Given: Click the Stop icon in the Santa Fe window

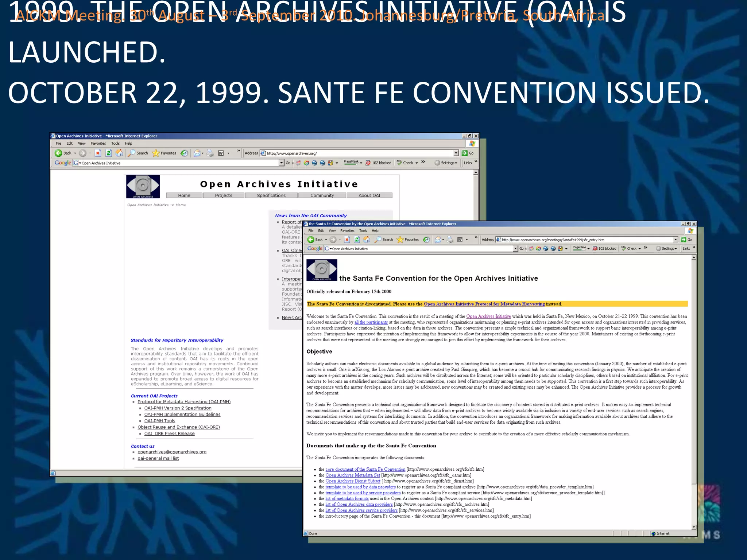Looking at the screenshot, I should [x=347, y=240].
